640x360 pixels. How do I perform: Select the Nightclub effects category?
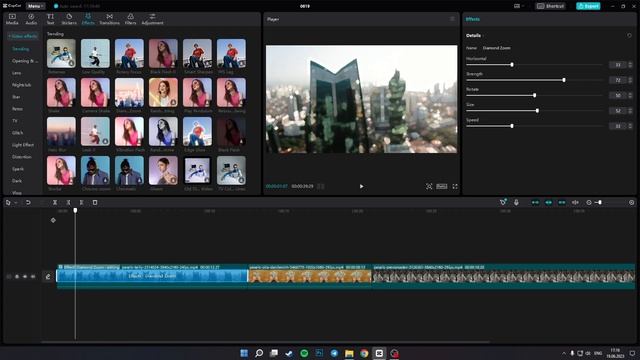tap(22, 85)
